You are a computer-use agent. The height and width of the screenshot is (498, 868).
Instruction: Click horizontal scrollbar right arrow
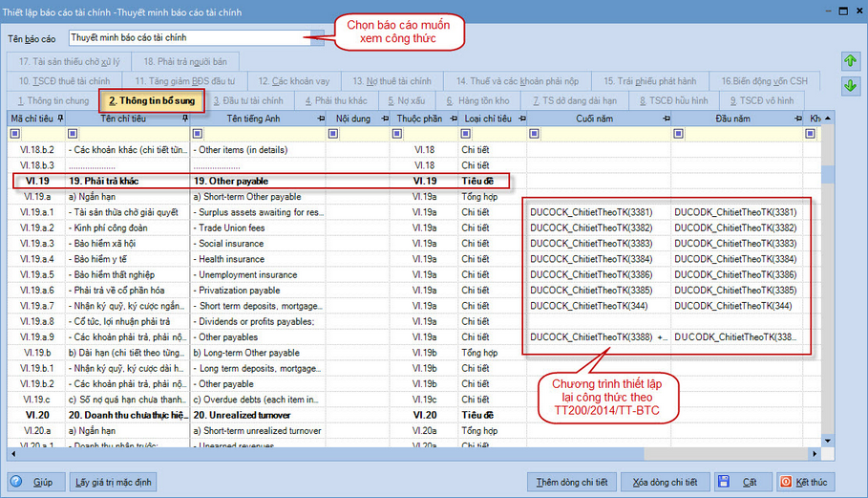[815, 454]
